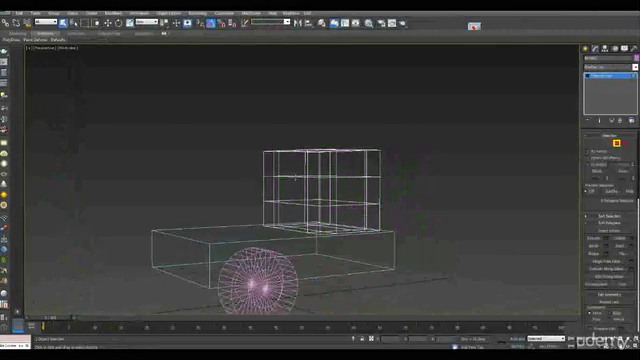The width and height of the screenshot is (640, 360).
Task: Activate the Select and Move tool
Action: coord(108,23)
